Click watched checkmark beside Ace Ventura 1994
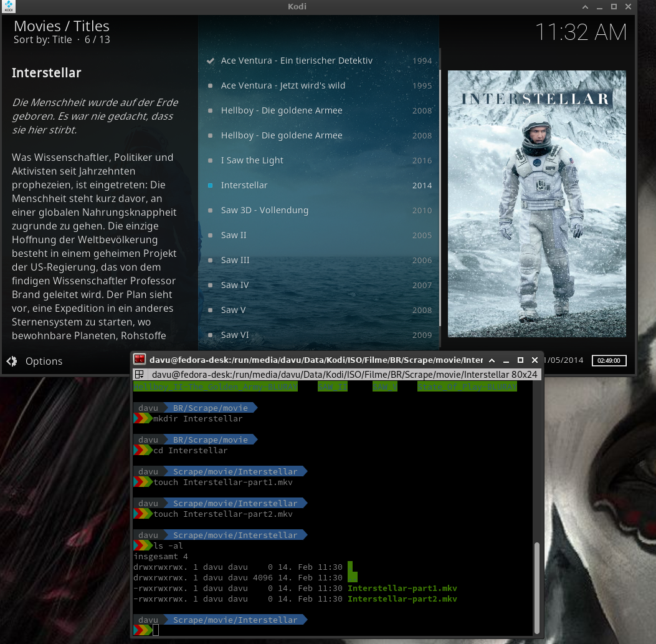This screenshot has height=644, width=656. (211, 60)
